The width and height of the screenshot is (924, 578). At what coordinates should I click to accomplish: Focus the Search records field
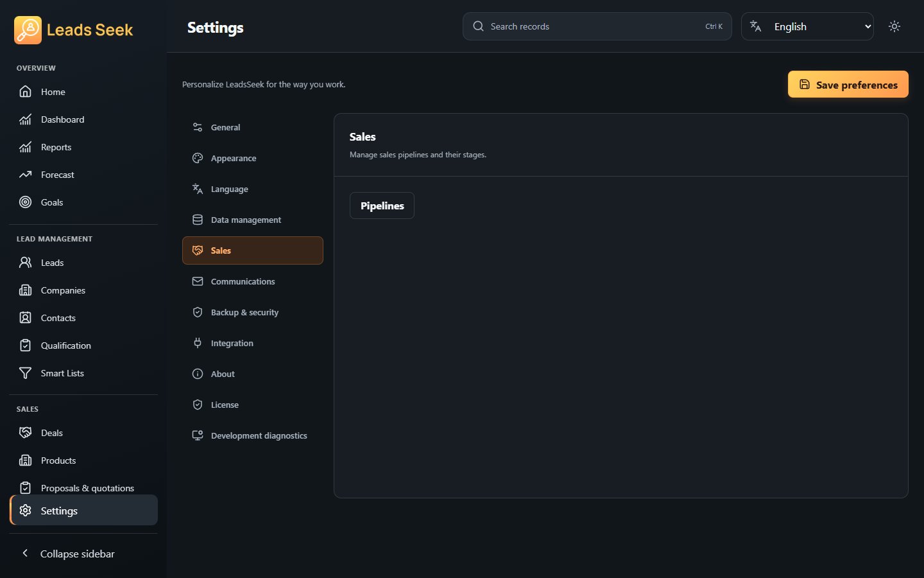coord(597,26)
